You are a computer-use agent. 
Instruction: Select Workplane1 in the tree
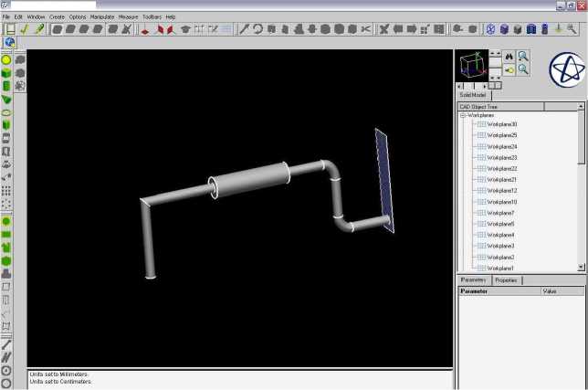click(x=500, y=269)
